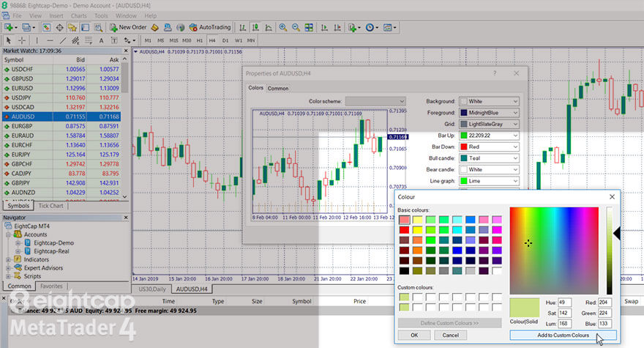Select the crosshair tool
This screenshot has height=348, width=644.
pyautogui.click(x=21, y=40)
